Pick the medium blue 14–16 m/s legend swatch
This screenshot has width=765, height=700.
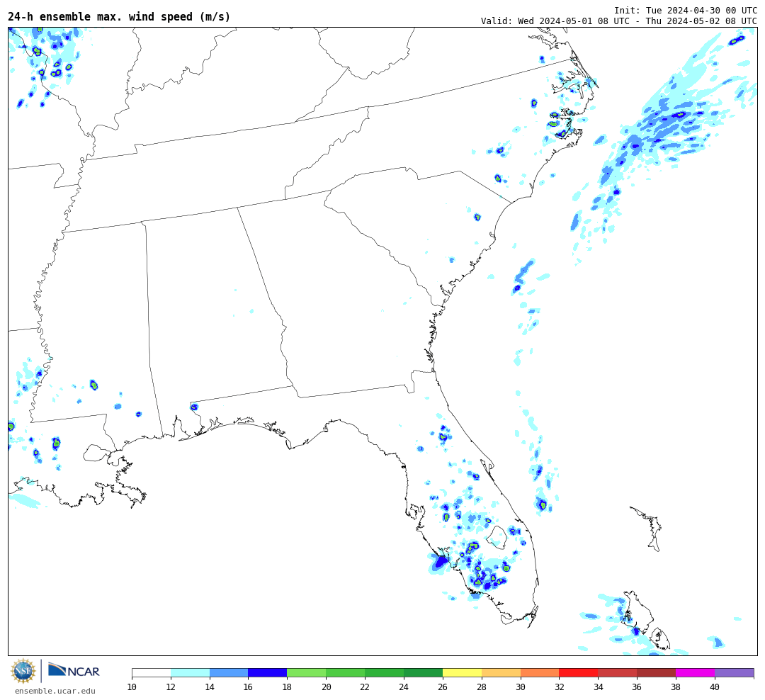pos(229,673)
